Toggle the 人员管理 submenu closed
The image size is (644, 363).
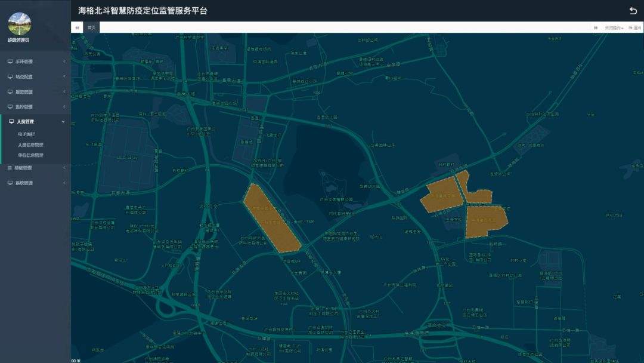[x=63, y=121]
